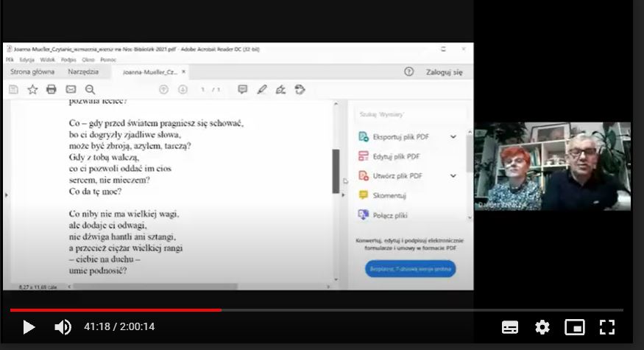Maximize the Acrobat Reader window
The width and height of the screenshot is (644, 350).
click(x=443, y=49)
